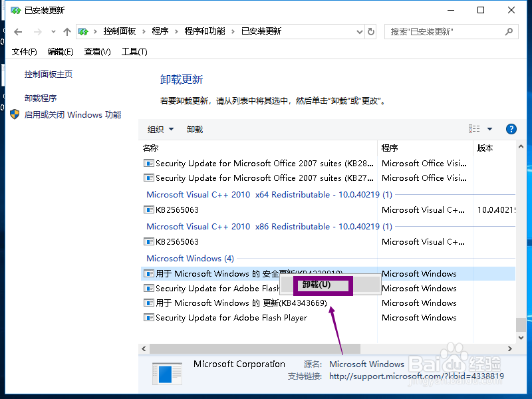The width and height of the screenshot is (532, 399).
Task: Open Help via the question mark icon
Action: click(511, 129)
